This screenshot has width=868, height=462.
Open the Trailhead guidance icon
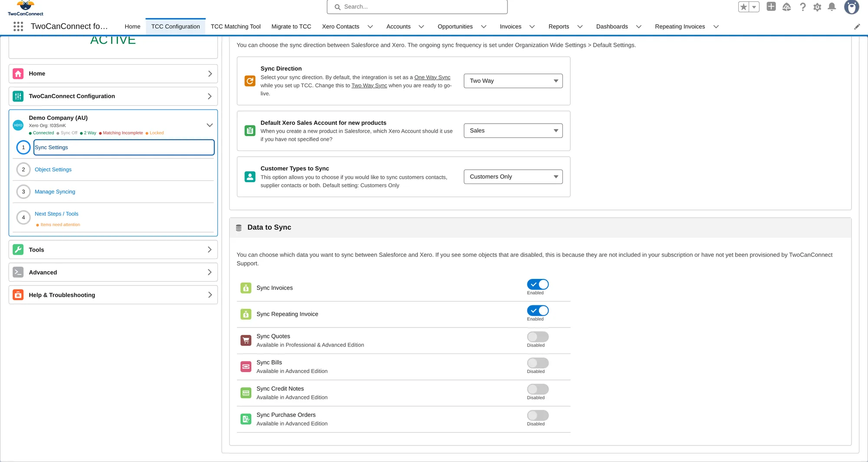[x=787, y=7]
